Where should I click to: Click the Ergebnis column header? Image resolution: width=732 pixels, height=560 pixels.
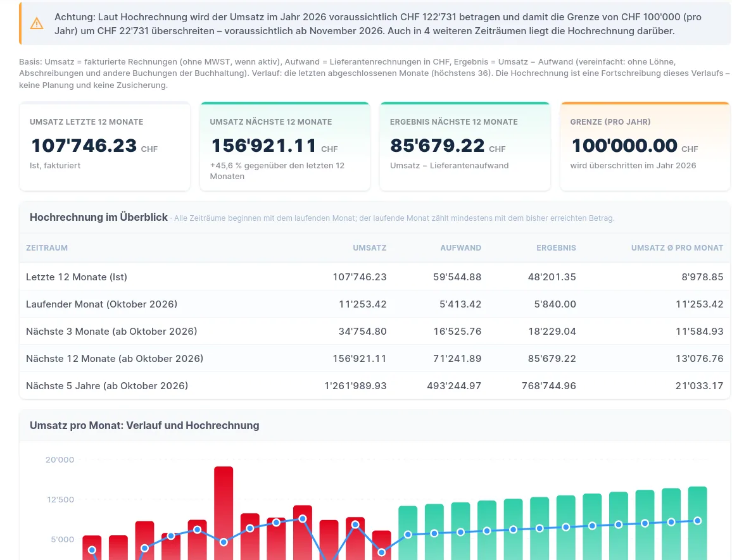click(x=556, y=248)
